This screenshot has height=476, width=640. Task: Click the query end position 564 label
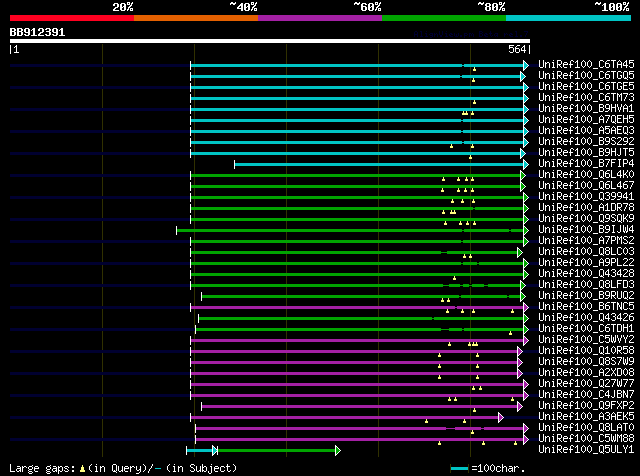coord(517,49)
